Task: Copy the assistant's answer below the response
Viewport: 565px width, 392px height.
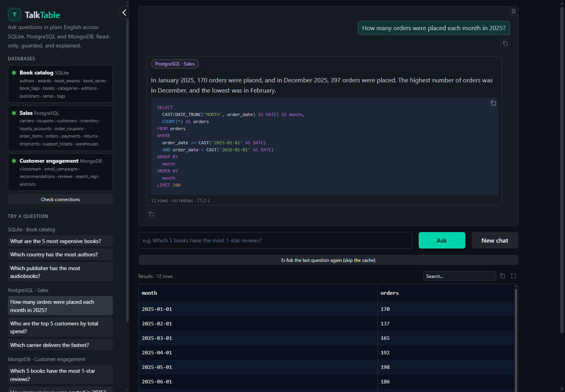Action: 151,214
